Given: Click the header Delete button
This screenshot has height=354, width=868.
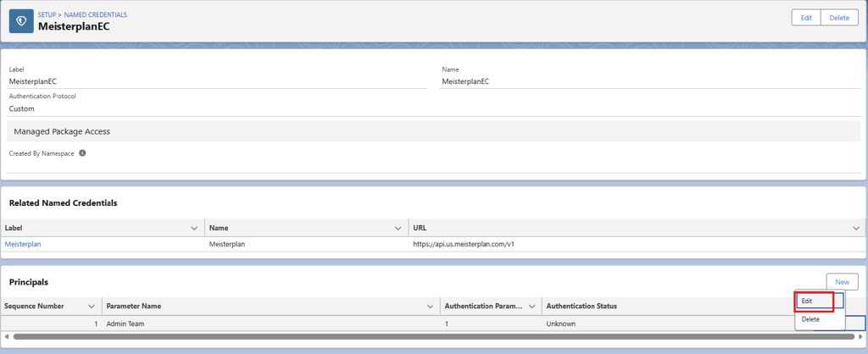Looking at the screenshot, I should [x=839, y=18].
